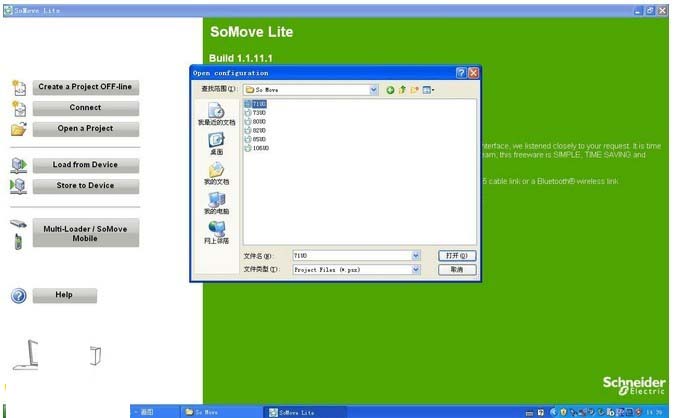Click the Multi-Loader USB stick icon
This screenshot has height=418, width=686.
(18, 224)
